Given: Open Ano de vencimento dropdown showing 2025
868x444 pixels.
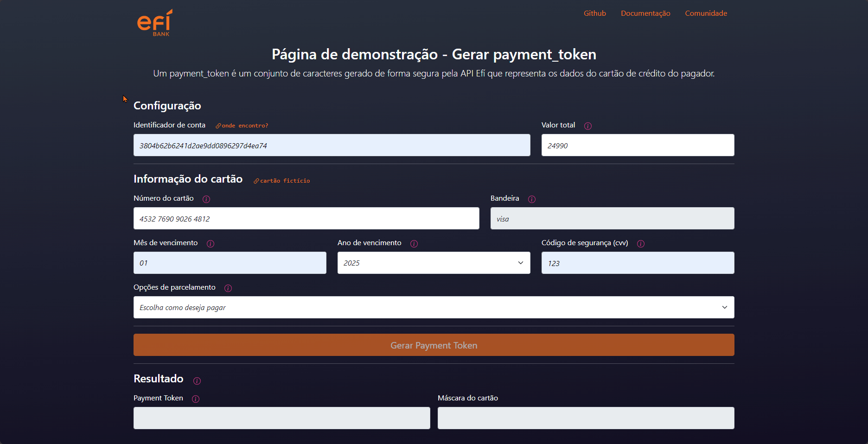Looking at the screenshot, I should point(434,263).
